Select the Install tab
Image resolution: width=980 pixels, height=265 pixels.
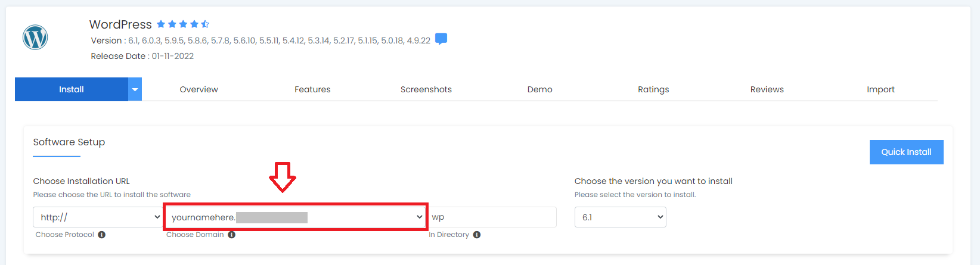pos(72,89)
